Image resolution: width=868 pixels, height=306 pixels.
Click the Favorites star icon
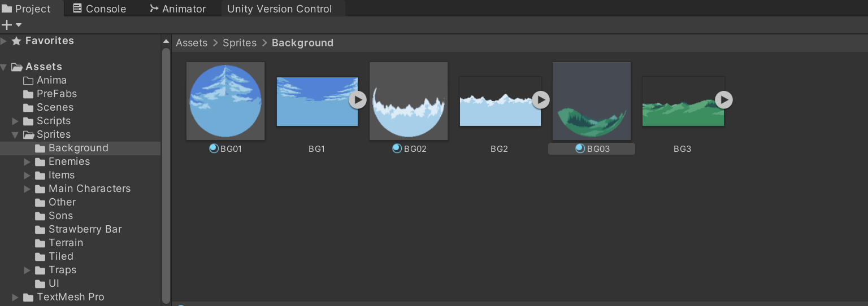(x=17, y=41)
